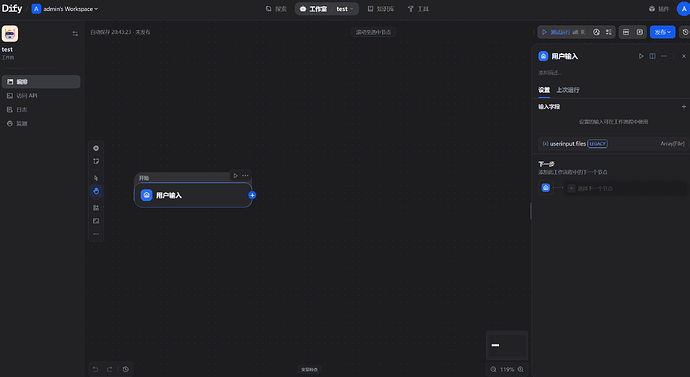Zoom out with the minus magnifier icon

pos(493,370)
